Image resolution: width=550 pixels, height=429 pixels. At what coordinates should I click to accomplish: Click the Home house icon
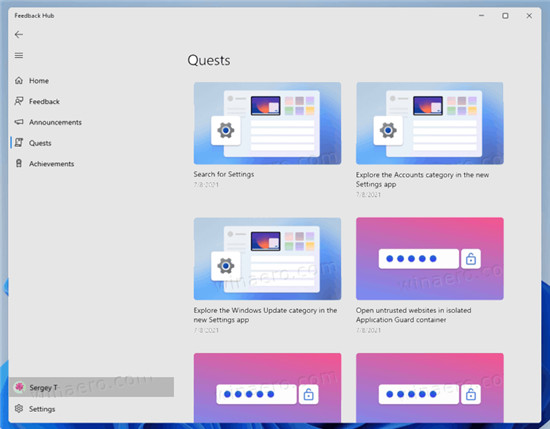pyautogui.click(x=19, y=81)
